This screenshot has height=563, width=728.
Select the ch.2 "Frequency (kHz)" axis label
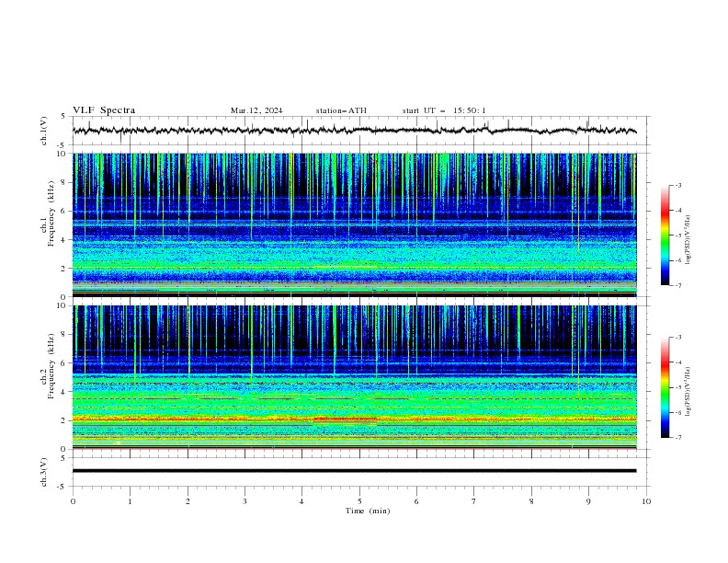pyautogui.click(x=51, y=366)
